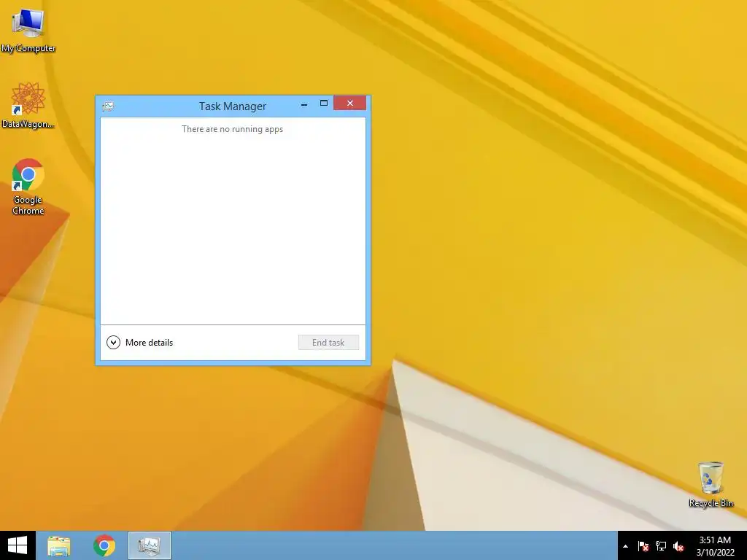The image size is (747, 560).
Task: Show hidden tray icons arrow
Action: click(625, 546)
